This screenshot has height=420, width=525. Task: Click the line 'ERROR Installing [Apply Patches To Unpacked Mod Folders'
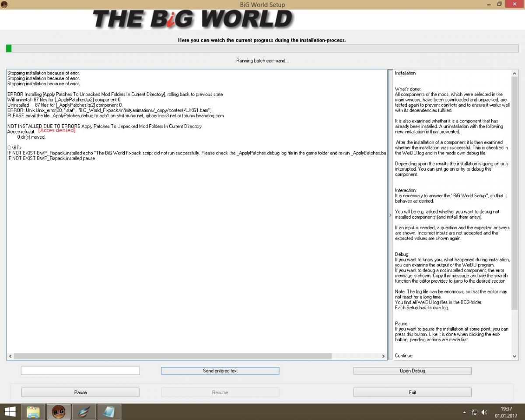tap(115, 94)
